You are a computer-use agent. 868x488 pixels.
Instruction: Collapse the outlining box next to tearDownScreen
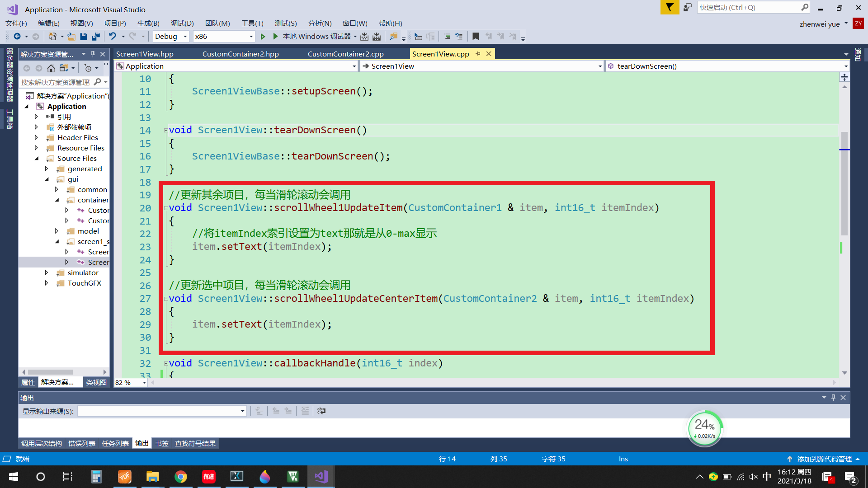point(165,130)
